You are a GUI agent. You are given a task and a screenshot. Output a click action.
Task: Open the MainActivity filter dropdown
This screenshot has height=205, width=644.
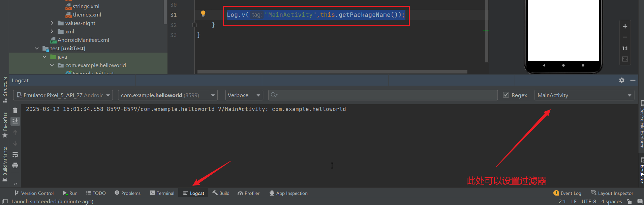(x=584, y=95)
